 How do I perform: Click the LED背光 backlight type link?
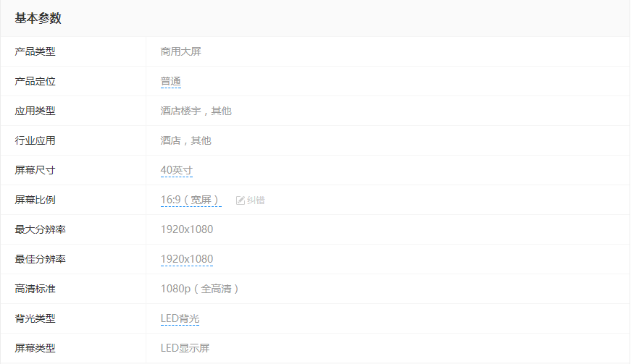[180, 319]
